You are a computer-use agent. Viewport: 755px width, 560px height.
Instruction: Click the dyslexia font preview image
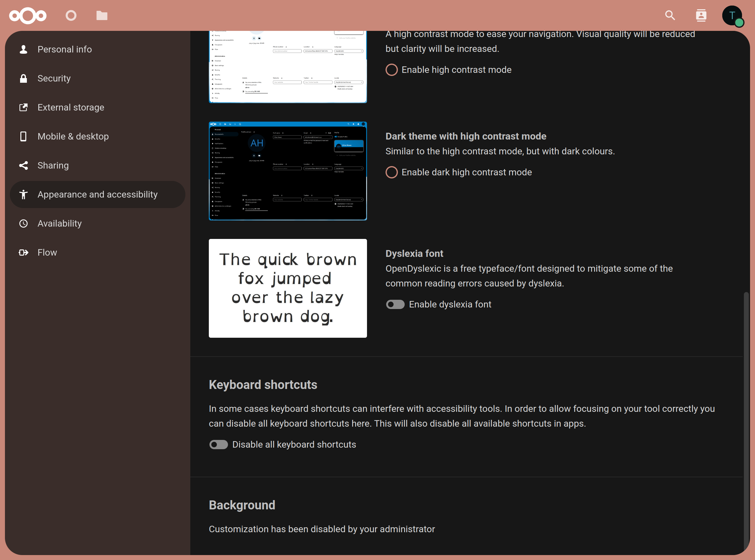coord(288,288)
